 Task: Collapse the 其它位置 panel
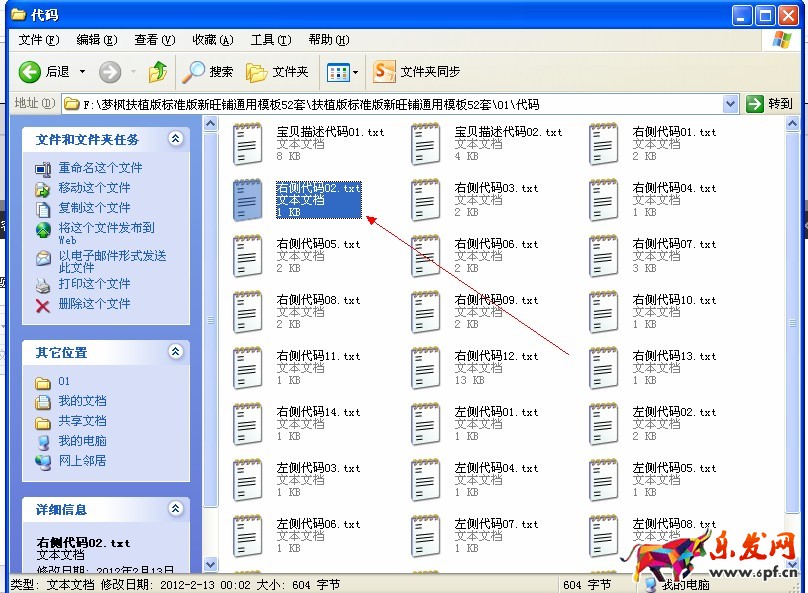pos(176,352)
